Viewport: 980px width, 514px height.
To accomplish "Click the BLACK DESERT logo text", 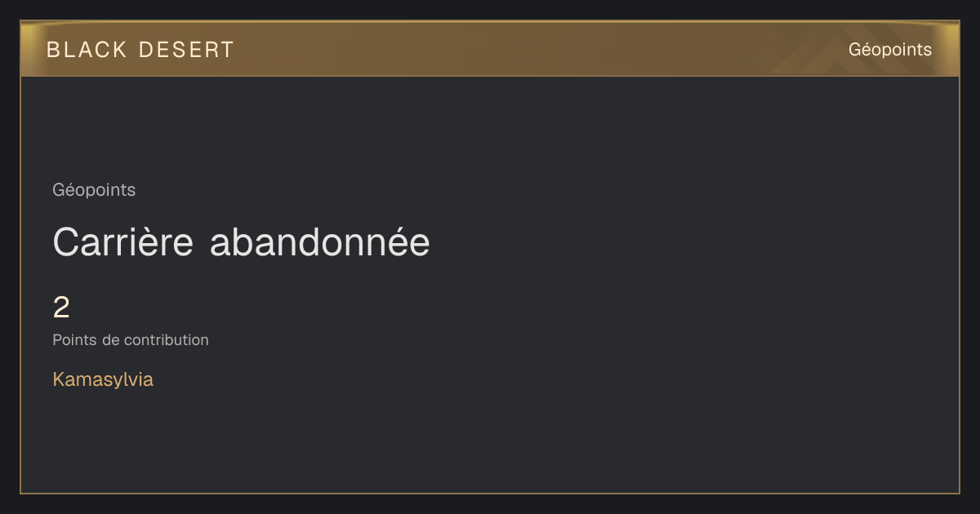I will (x=140, y=50).
